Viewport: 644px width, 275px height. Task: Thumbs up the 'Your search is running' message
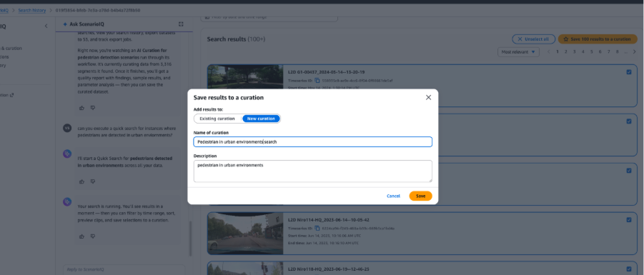click(81, 236)
